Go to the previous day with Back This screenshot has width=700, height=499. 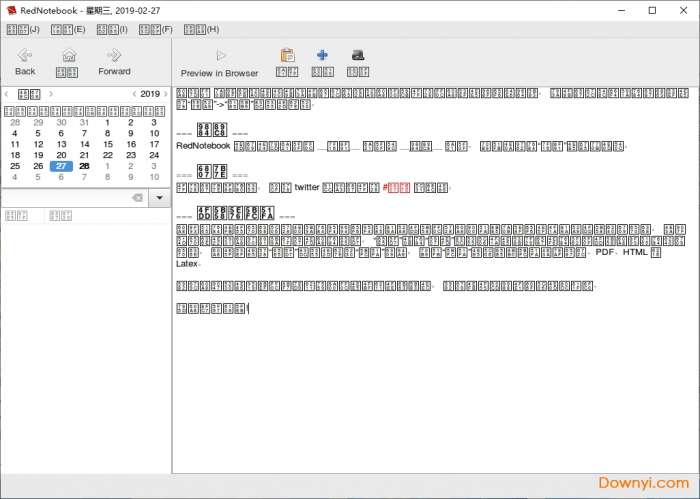[25, 62]
